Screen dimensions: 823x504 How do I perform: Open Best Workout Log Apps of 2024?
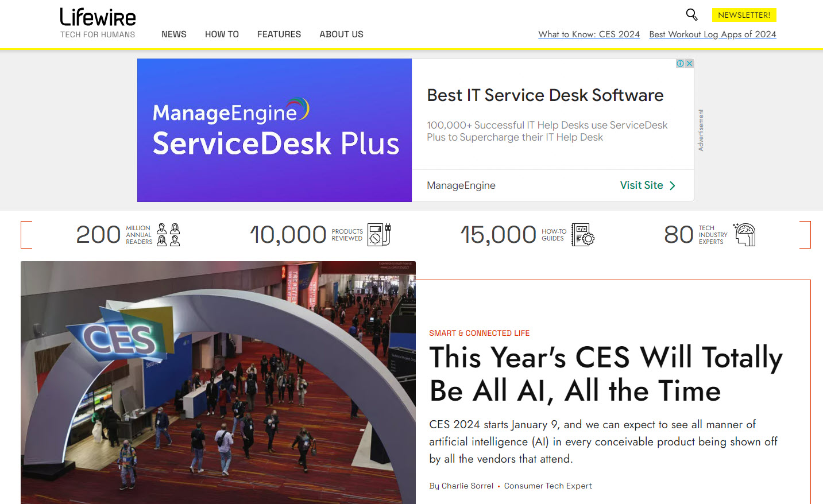pyautogui.click(x=713, y=34)
